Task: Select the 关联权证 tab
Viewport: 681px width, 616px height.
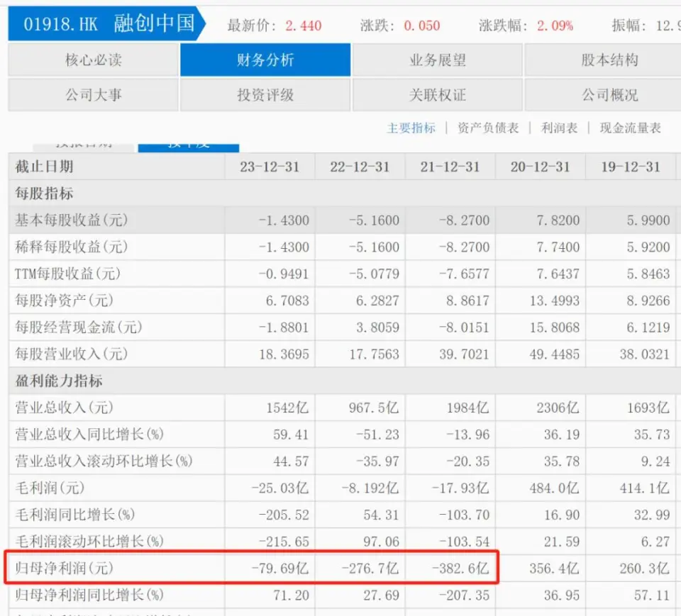Action: 437,95
